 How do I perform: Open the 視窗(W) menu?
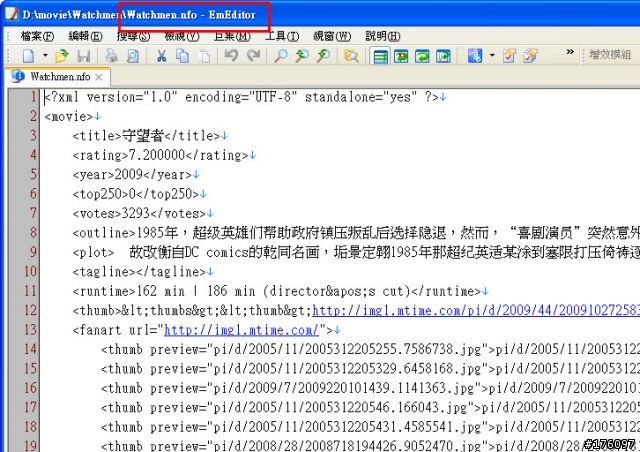(332, 36)
